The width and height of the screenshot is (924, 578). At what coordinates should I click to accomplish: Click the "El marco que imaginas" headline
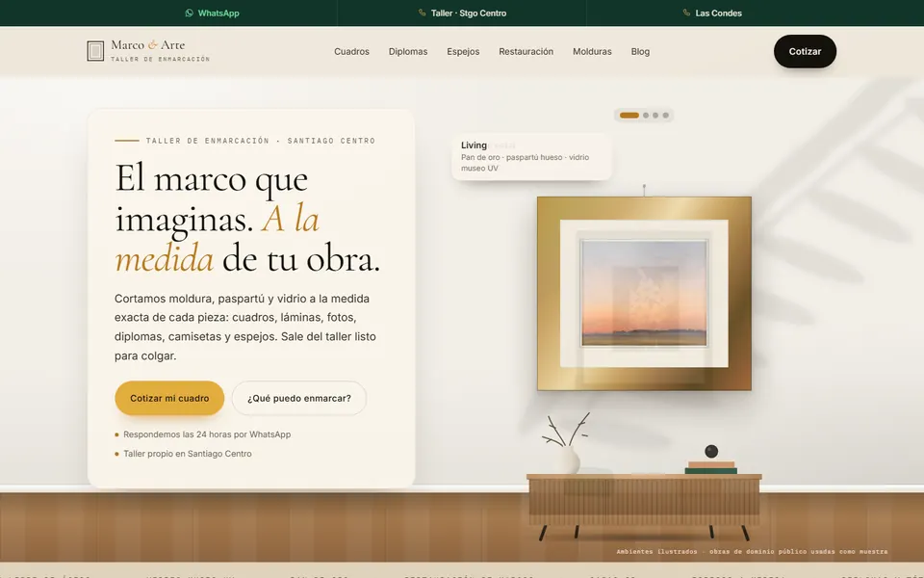(x=247, y=219)
